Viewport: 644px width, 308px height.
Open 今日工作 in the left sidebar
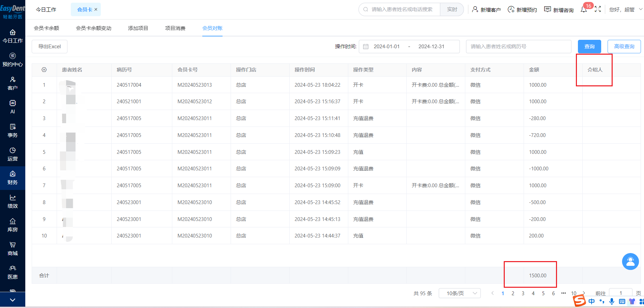(x=12, y=36)
